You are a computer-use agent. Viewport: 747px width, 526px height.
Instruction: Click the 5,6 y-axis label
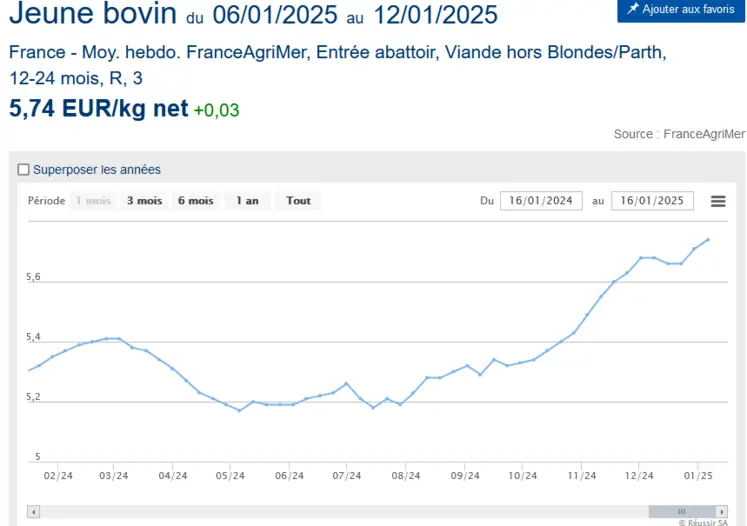[x=33, y=277]
